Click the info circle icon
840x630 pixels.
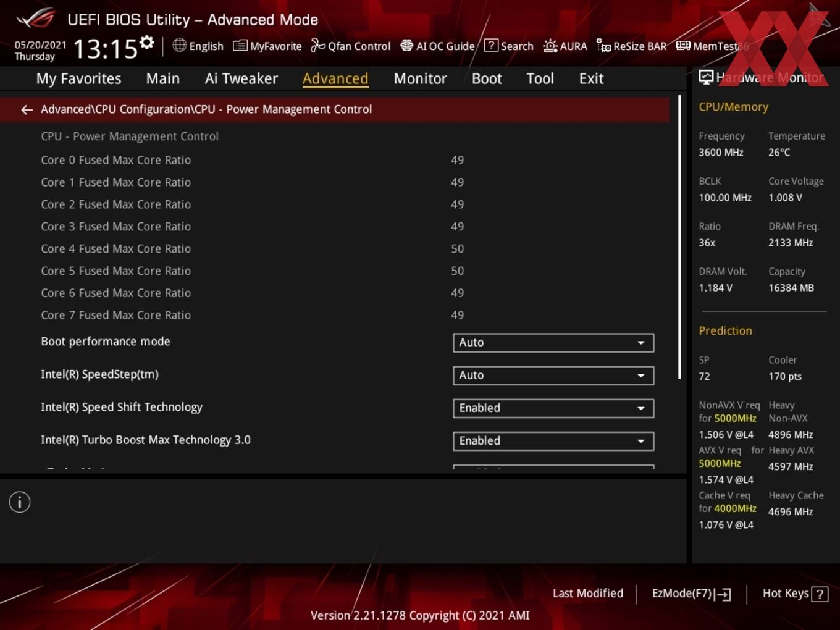click(x=20, y=502)
